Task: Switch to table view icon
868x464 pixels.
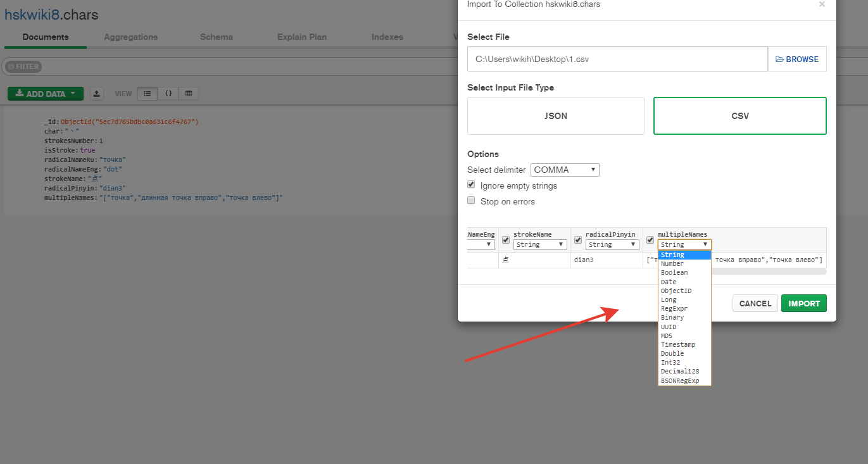Action: (189, 94)
